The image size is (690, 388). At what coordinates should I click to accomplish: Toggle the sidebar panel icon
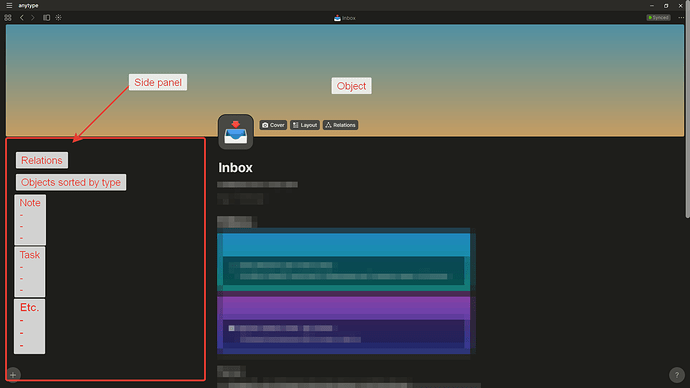[x=46, y=18]
